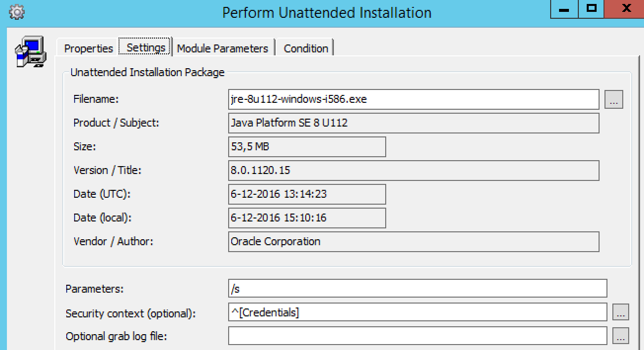
Task: Click Date (local) value 15:10:16
Action: click(307, 218)
